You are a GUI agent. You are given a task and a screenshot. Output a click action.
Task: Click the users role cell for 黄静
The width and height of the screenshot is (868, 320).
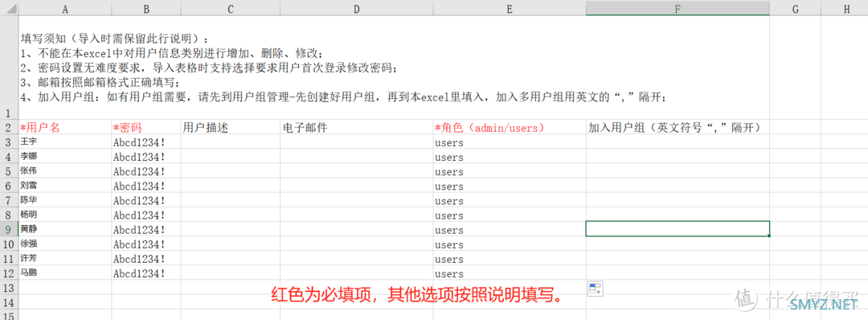pyautogui.click(x=510, y=229)
